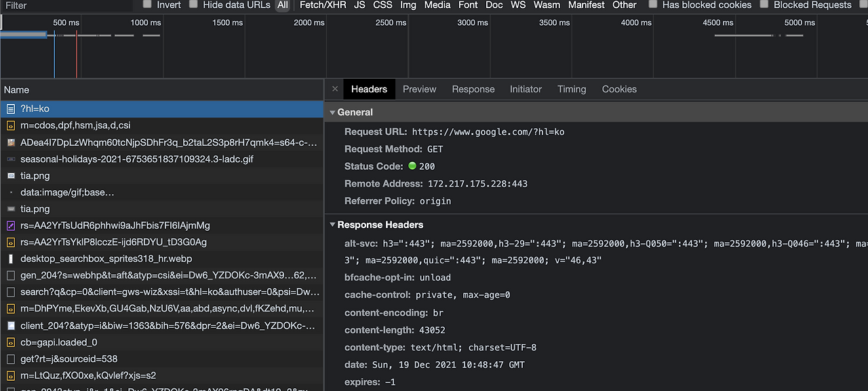Click the stylesheet icon of rs=AA2YrTsUdR6phhwi9aJhFbis7FI6IAjmMg
The height and width of the screenshot is (391, 868).
(11, 225)
